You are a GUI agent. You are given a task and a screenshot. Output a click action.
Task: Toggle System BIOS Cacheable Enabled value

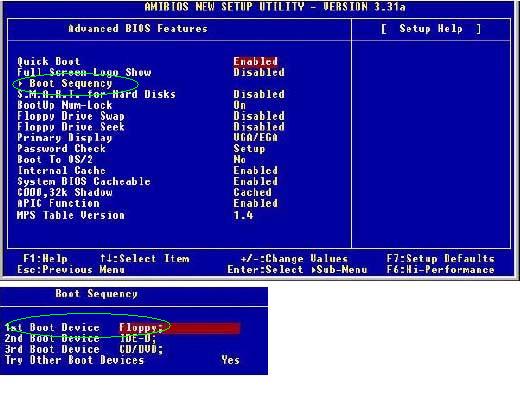pyautogui.click(x=255, y=181)
